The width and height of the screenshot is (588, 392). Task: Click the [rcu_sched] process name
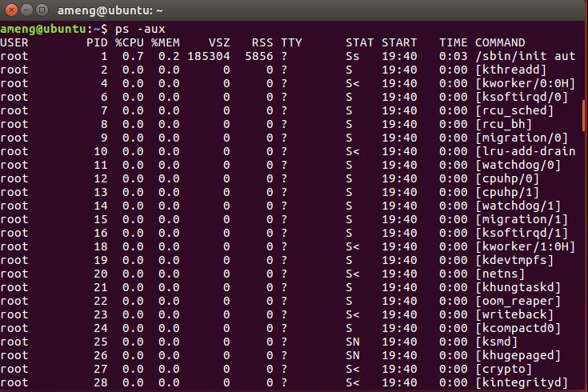pyautogui.click(x=514, y=110)
